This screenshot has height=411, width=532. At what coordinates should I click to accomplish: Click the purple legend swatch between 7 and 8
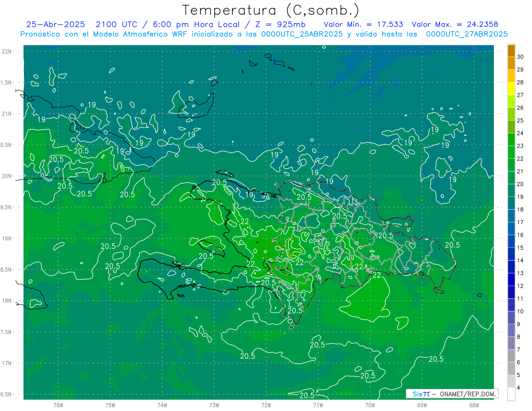pos(511,343)
